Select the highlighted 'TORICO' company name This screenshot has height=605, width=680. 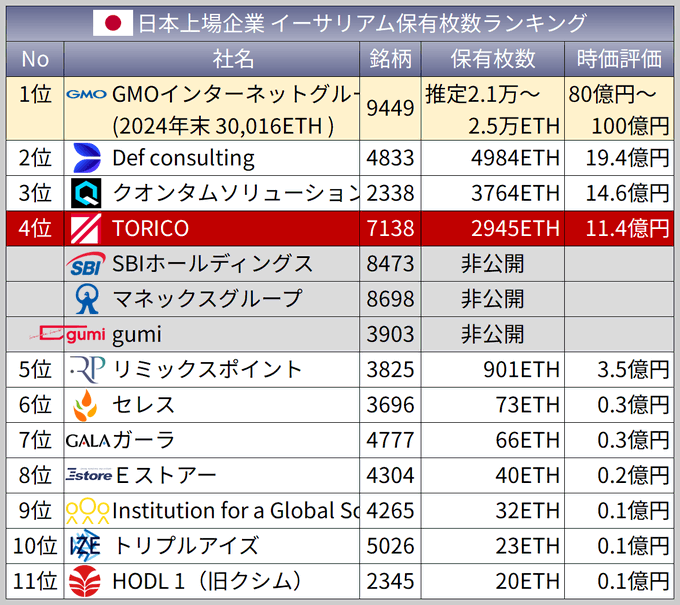tap(150, 229)
